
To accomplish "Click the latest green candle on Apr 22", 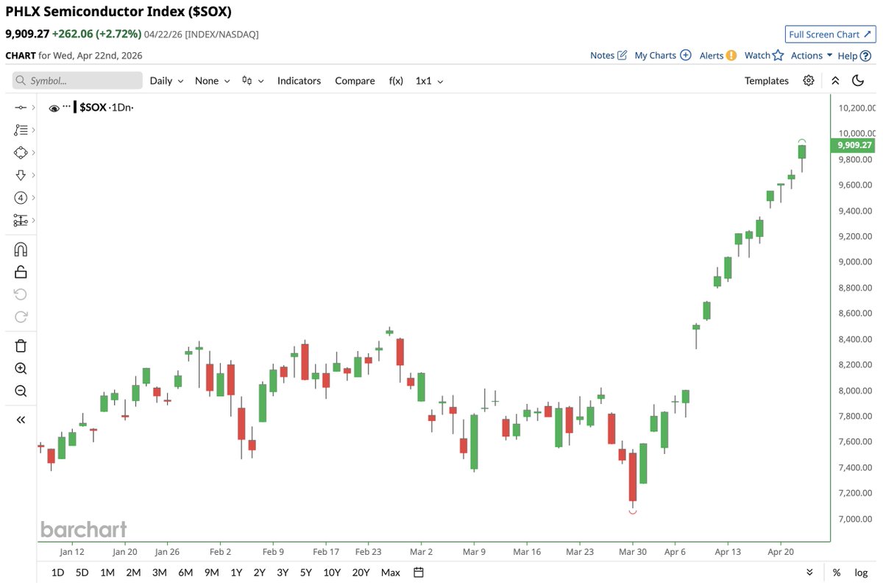I will 802,152.
